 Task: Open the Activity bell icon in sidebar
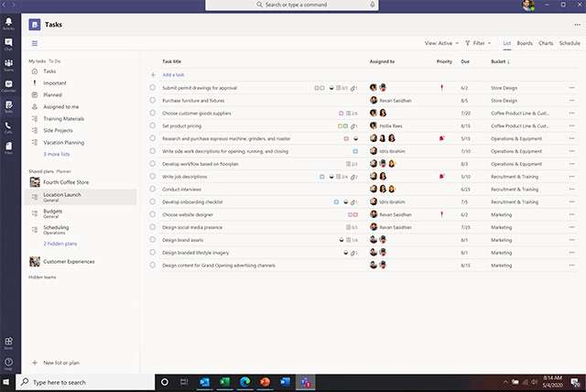(x=8, y=25)
